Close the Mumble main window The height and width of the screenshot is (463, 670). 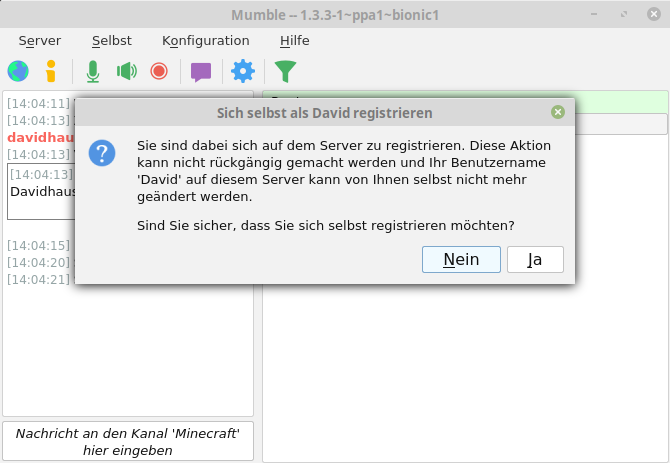pyautogui.click(x=653, y=14)
